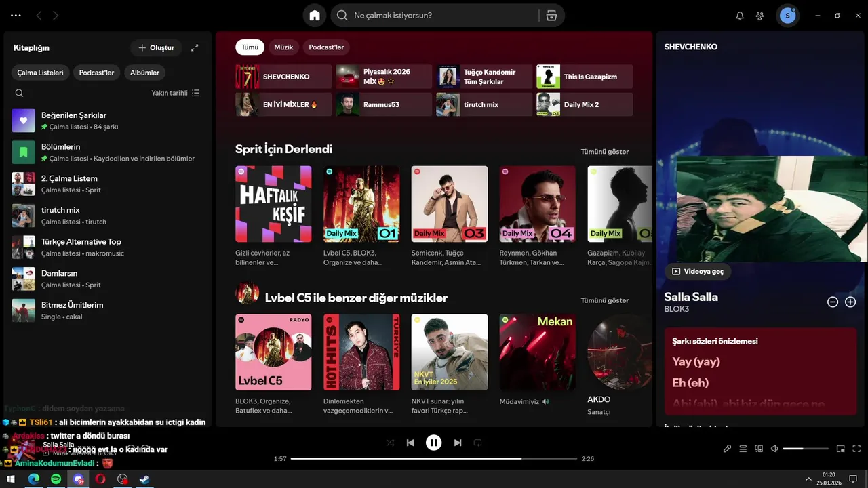Go to Spotify Home

[x=315, y=16]
